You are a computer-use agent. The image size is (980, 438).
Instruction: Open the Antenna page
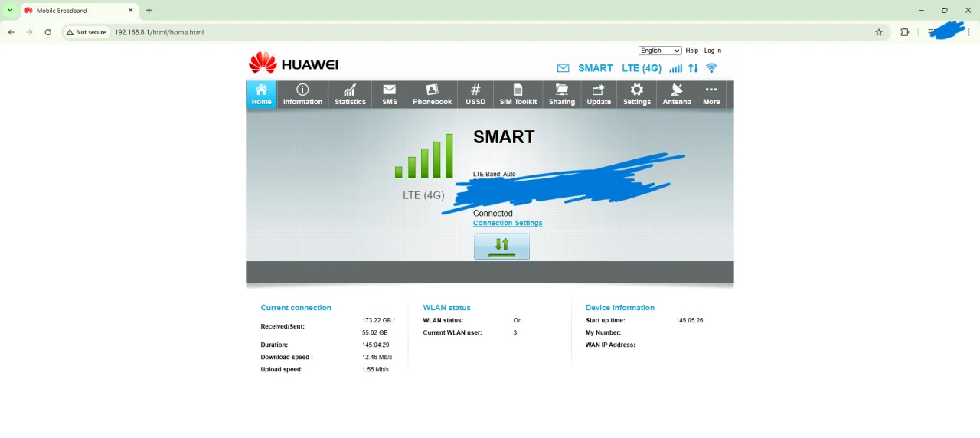point(677,95)
